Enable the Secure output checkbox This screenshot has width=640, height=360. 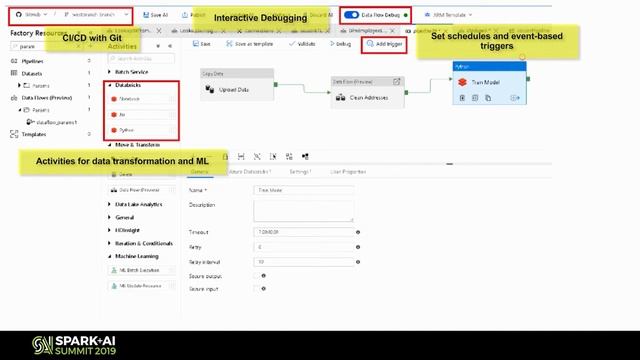pyautogui.click(x=256, y=276)
